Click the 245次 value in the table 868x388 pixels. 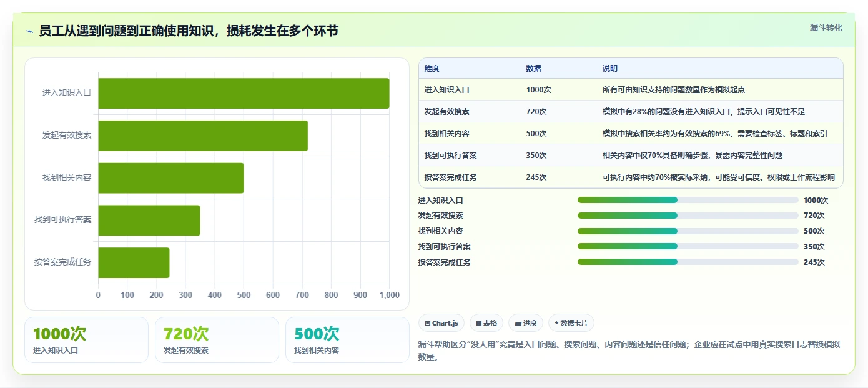tap(536, 177)
